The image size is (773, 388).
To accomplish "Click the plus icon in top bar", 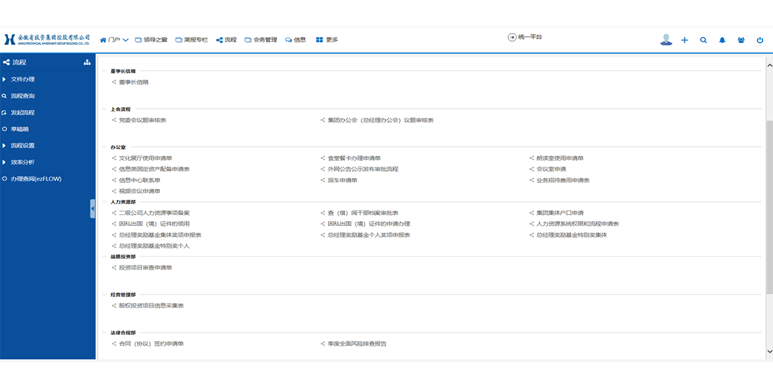I will coord(684,40).
